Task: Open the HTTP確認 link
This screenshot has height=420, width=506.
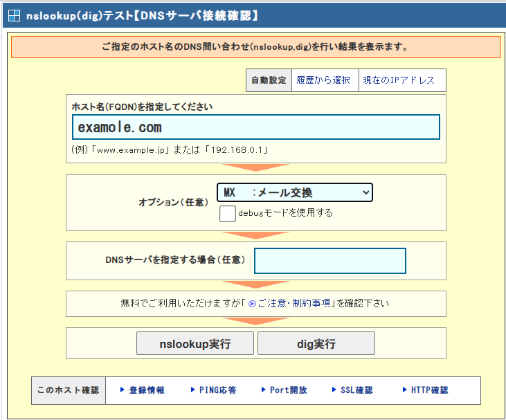Action: click(429, 390)
